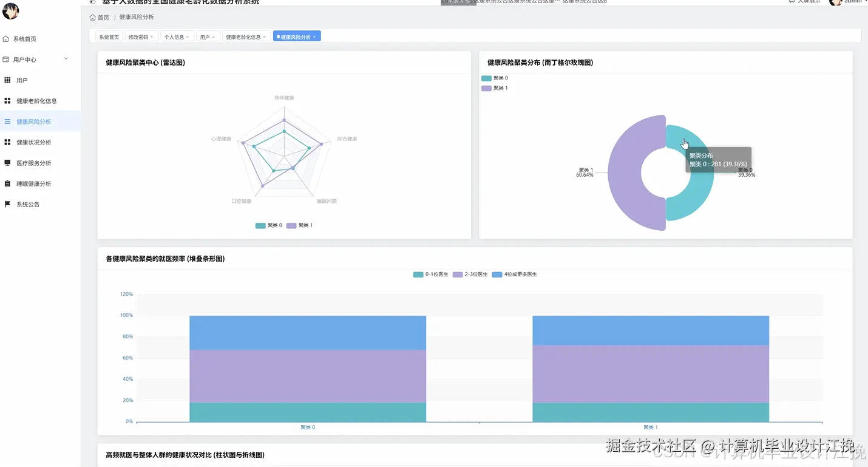
Task: Close the 健康老龄化信息 tab
Action: click(x=264, y=37)
